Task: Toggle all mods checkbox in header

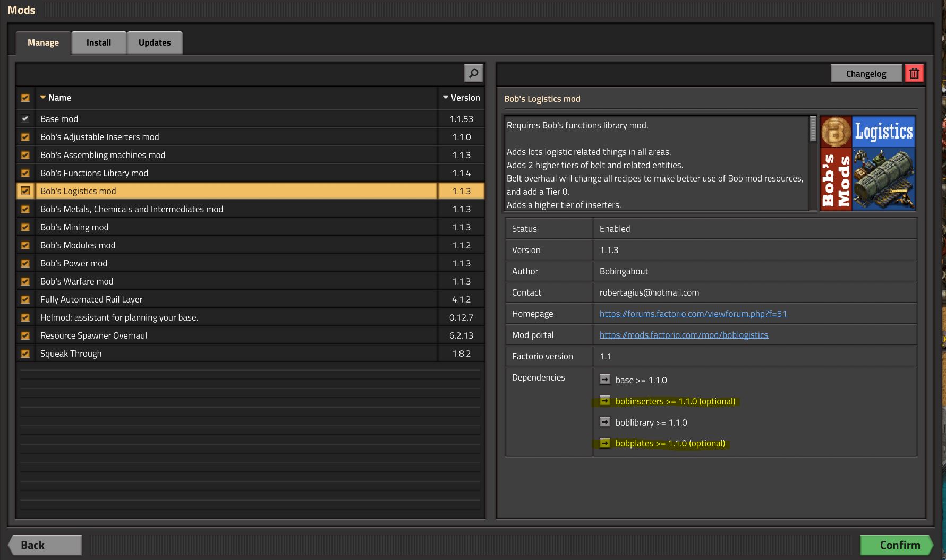Action: pyautogui.click(x=25, y=98)
